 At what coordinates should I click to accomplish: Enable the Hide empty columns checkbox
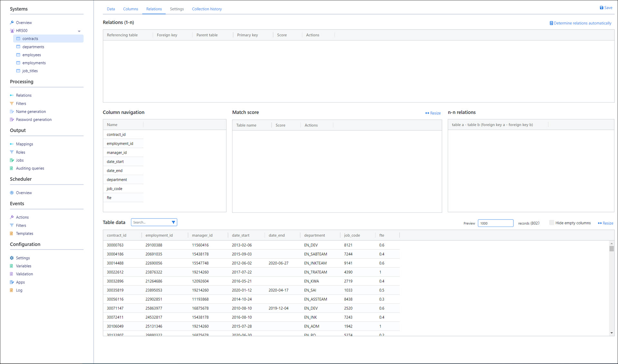(x=551, y=223)
